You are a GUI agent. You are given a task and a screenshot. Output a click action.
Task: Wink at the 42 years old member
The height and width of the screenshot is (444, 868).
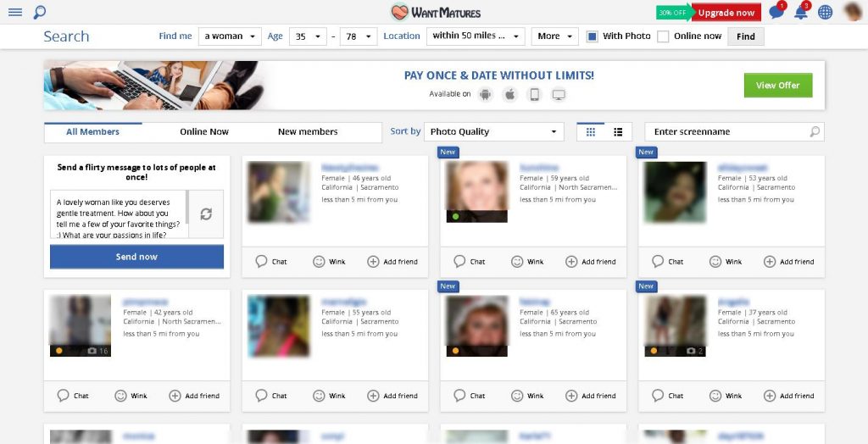point(131,396)
